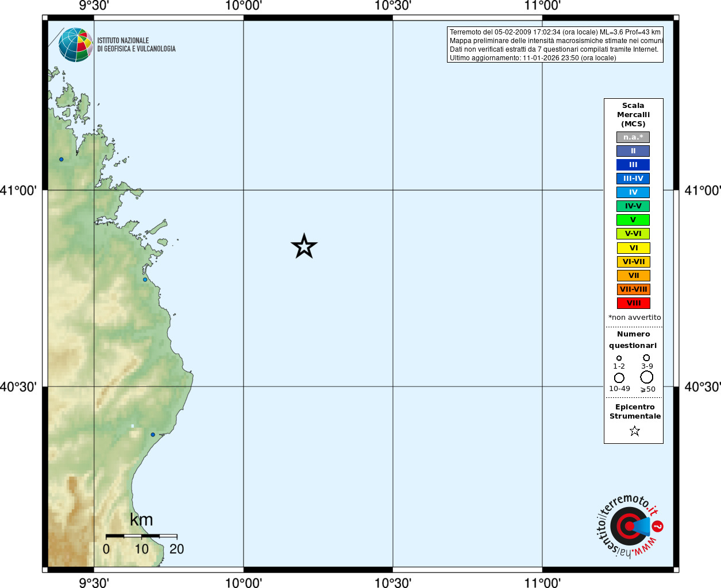Select the green V intensity swatch

pos(633,220)
